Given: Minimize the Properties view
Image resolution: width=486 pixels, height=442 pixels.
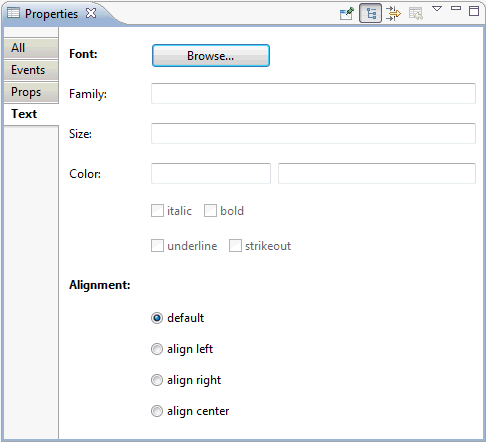Looking at the screenshot, I should click(x=456, y=8).
